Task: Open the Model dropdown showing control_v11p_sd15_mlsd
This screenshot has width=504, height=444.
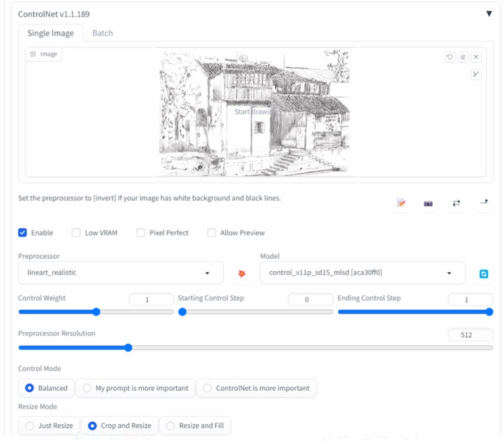Action: click(x=362, y=273)
